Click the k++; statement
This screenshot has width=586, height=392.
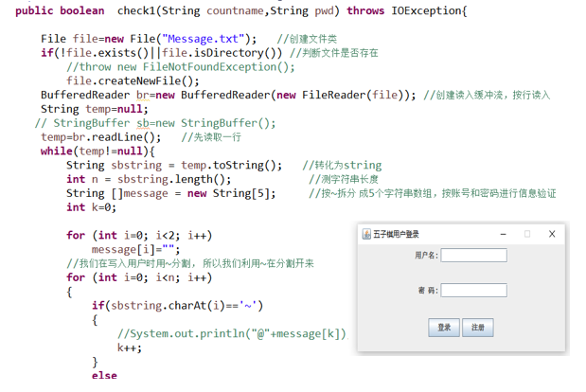(x=130, y=347)
